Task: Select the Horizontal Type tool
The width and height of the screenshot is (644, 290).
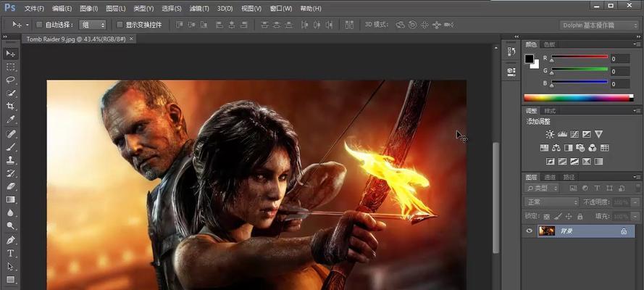Action: click(11, 253)
